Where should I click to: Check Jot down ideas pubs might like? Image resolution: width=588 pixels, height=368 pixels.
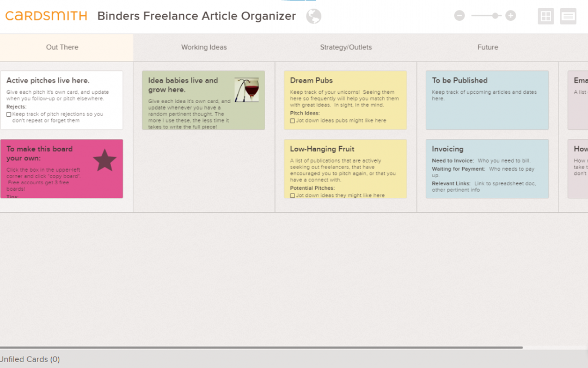[x=292, y=121]
